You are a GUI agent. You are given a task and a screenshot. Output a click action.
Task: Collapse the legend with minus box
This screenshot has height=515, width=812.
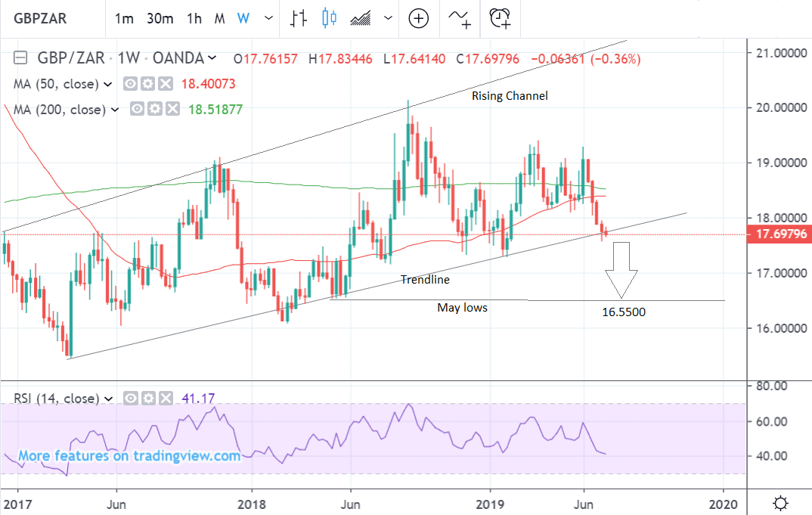pos(21,58)
